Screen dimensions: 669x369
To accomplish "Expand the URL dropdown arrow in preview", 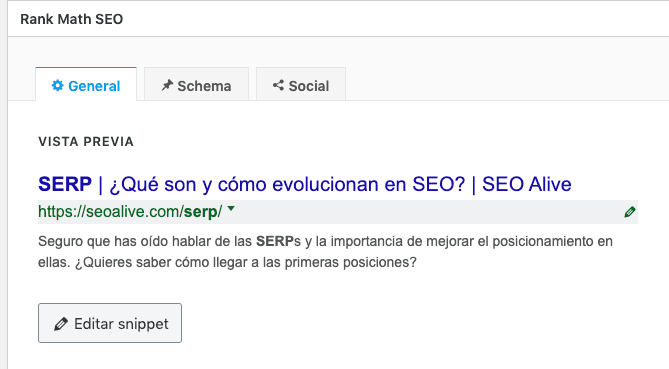I will (231, 209).
